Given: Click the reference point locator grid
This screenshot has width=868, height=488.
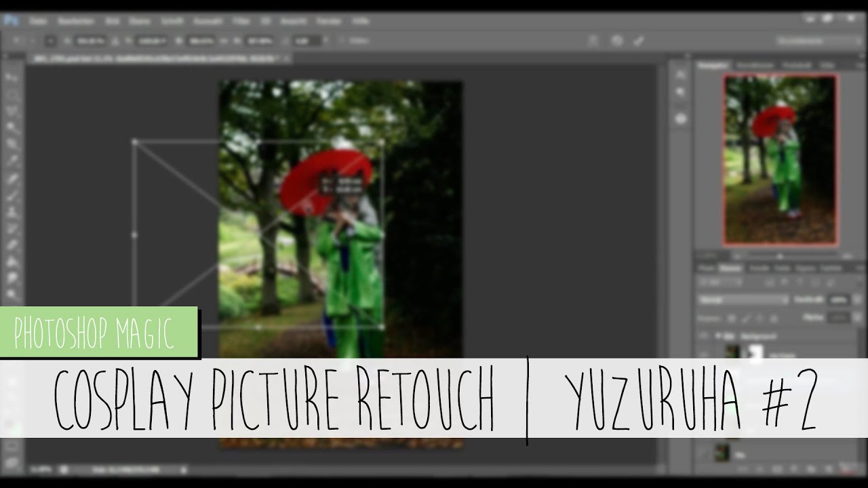Looking at the screenshot, I should click(x=50, y=41).
